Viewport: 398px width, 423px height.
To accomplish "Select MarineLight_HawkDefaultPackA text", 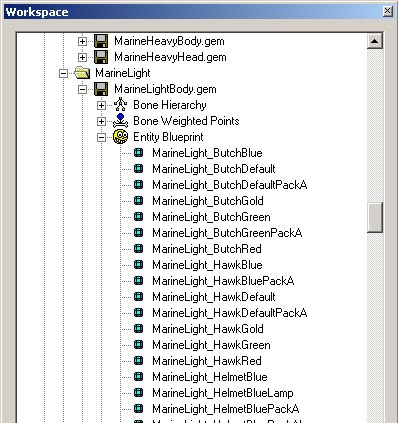I will click(x=230, y=313).
